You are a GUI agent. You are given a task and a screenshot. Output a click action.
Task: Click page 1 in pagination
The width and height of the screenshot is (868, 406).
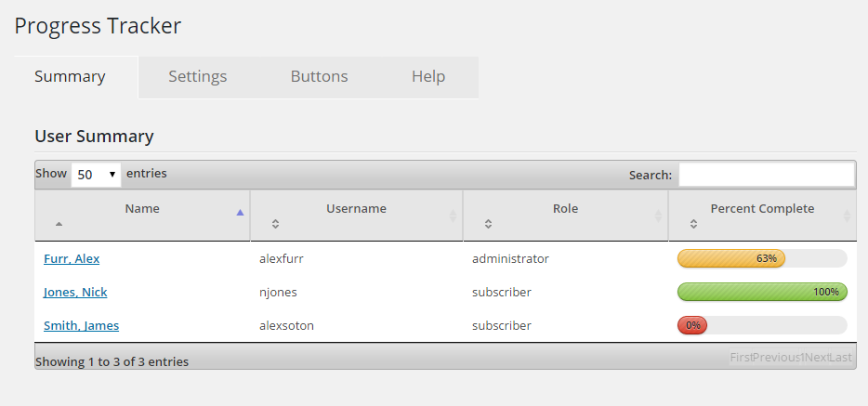pos(802,358)
